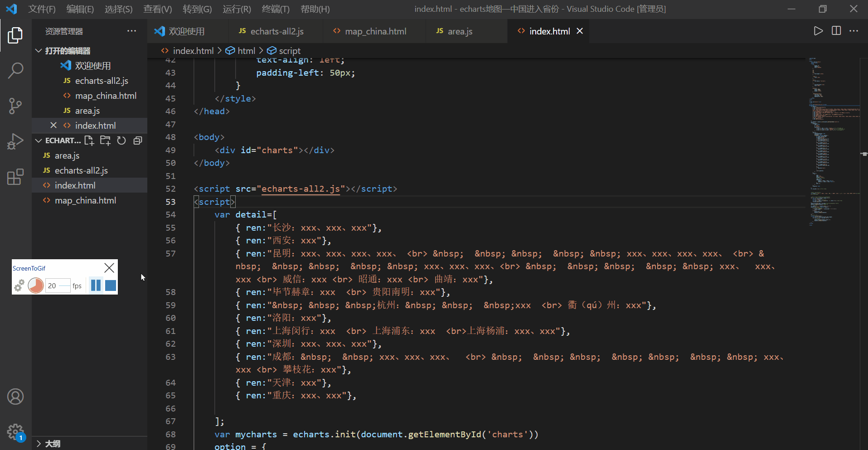This screenshot has height=450, width=868.
Task: Click the New Folder icon in explorer
Action: (105, 140)
